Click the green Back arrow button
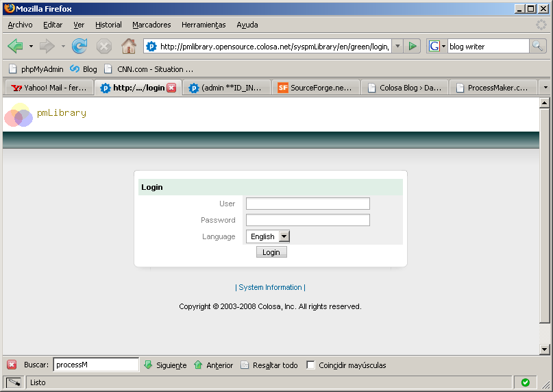Image resolution: width=553 pixels, height=392 pixels. [15, 46]
